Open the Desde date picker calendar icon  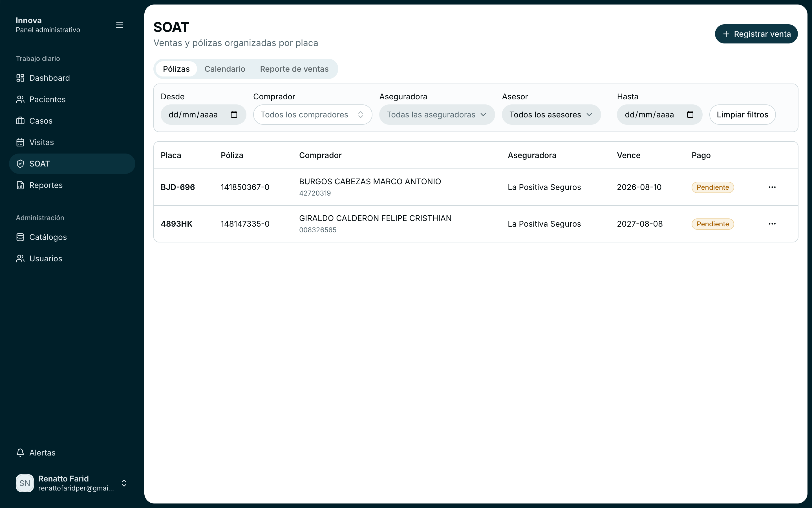pos(234,115)
